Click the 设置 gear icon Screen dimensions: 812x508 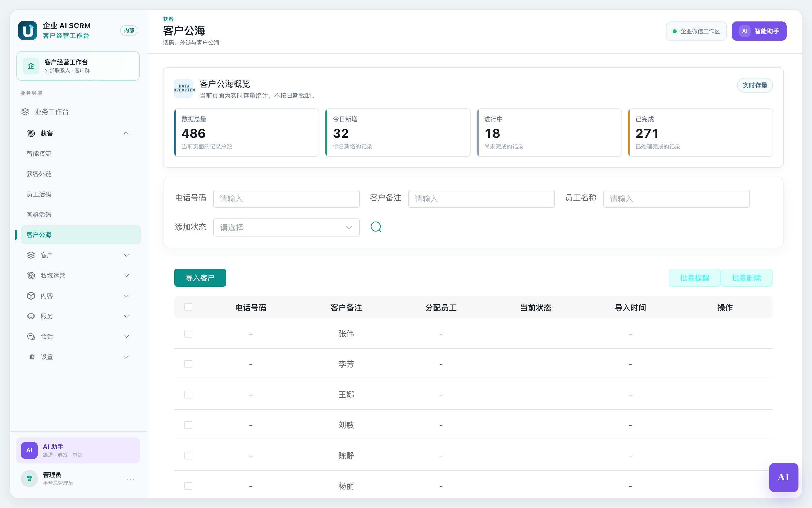point(32,357)
